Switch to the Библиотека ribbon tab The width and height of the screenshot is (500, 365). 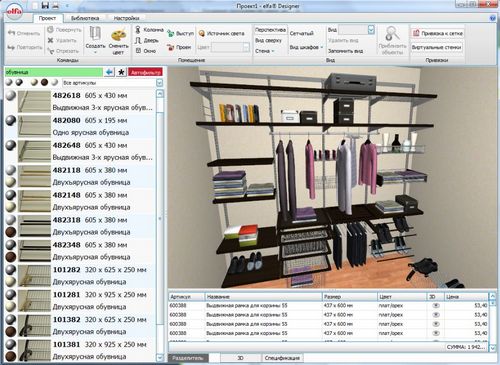pyautogui.click(x=85, y=18)
